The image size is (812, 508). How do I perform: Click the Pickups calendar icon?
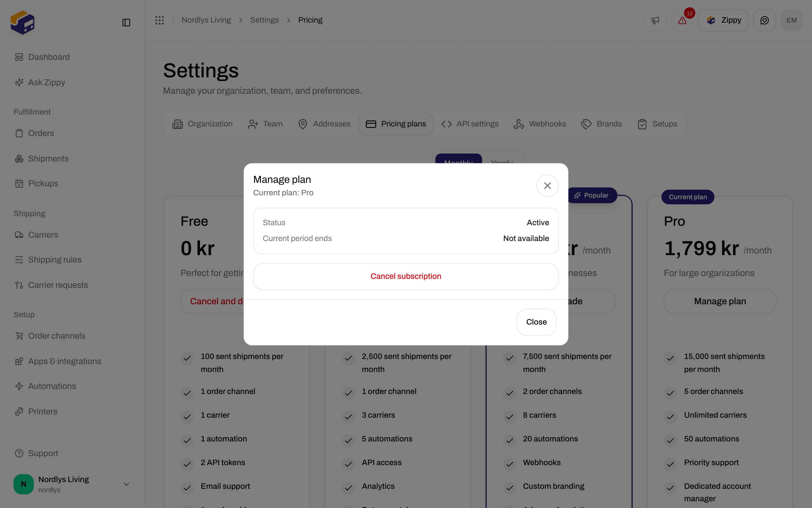(x=19, y=183)
